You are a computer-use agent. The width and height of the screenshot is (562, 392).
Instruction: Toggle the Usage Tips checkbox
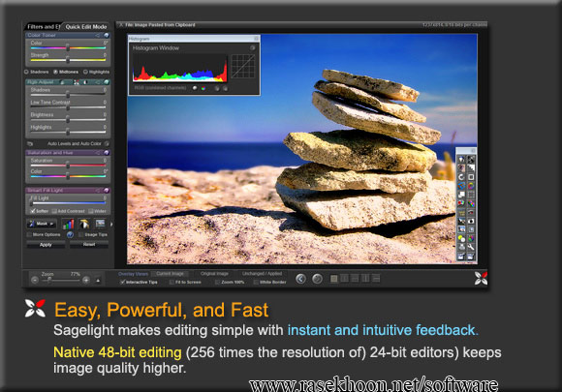[x=80, y=235]
